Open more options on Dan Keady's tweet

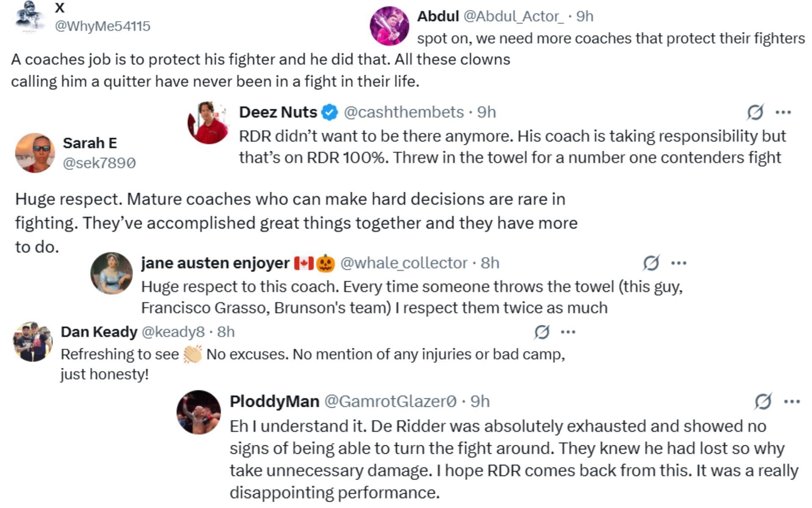point(568,332)
